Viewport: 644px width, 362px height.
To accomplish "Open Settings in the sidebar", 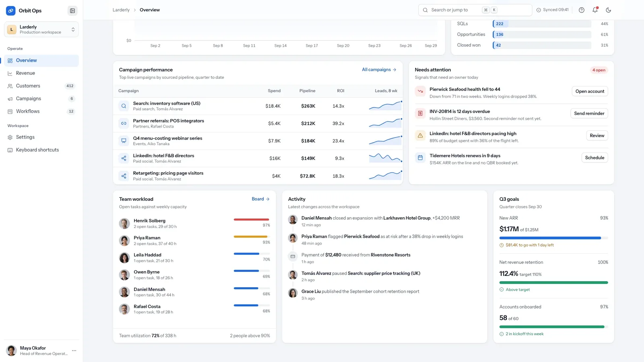I will pyautogui.click(x=41, y=137).
